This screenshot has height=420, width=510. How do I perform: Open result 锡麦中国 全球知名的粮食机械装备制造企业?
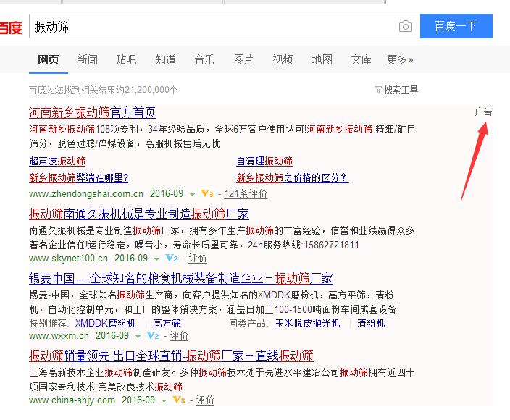coord(181,278)
